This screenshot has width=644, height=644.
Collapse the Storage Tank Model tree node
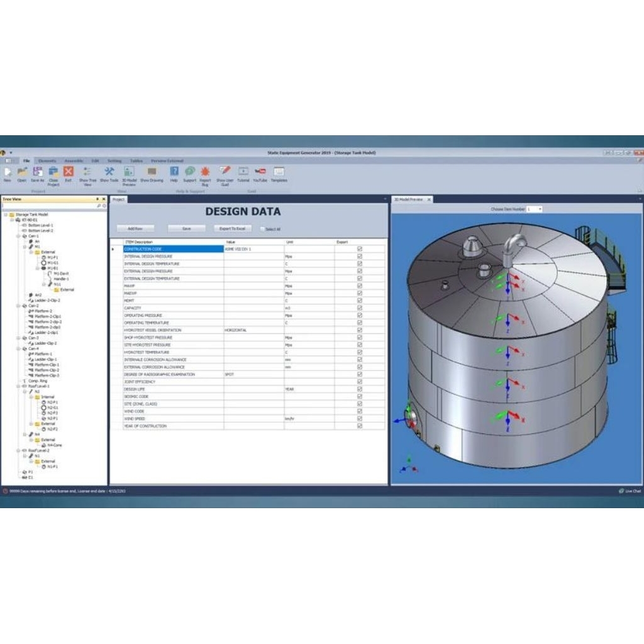tap(5, 214)
